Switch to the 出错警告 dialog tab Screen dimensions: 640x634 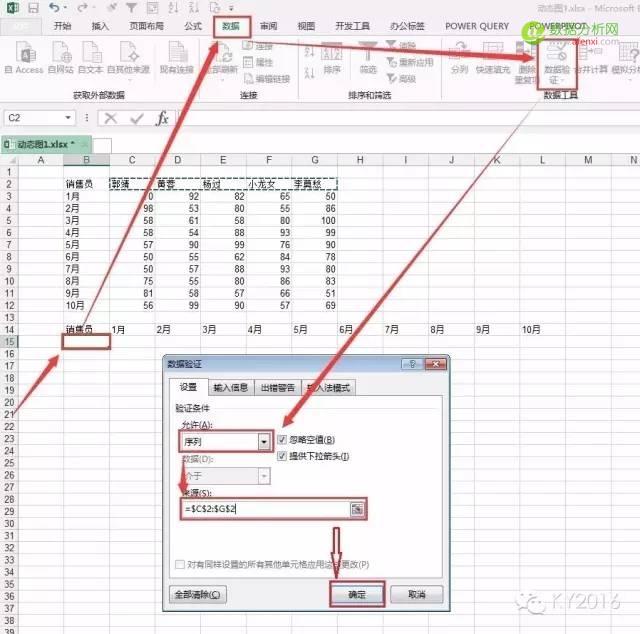(x=278, y=388)
